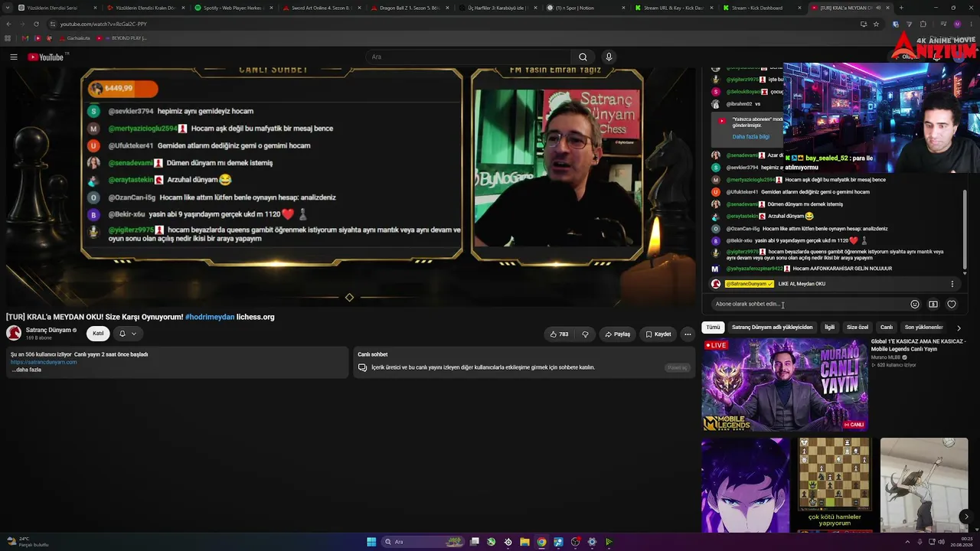980x551 pixels.
Task: Join the channel with Katıl button
Action: [98, 334]
